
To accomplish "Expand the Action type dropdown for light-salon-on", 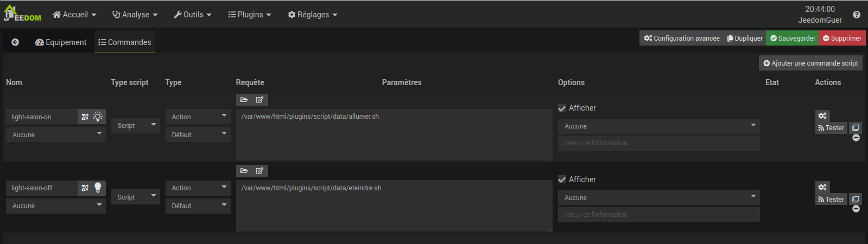I will (x=198, y=117).
